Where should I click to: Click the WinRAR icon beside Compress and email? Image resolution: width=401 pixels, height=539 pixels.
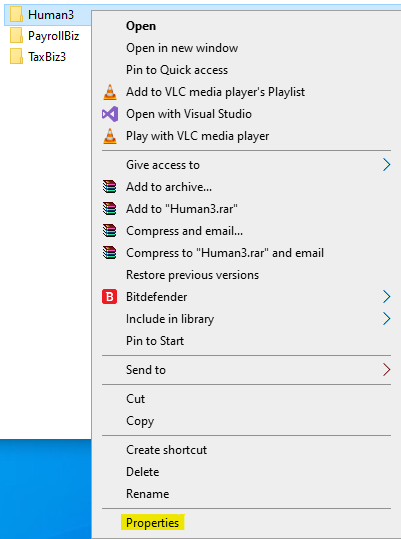[110, 231]
